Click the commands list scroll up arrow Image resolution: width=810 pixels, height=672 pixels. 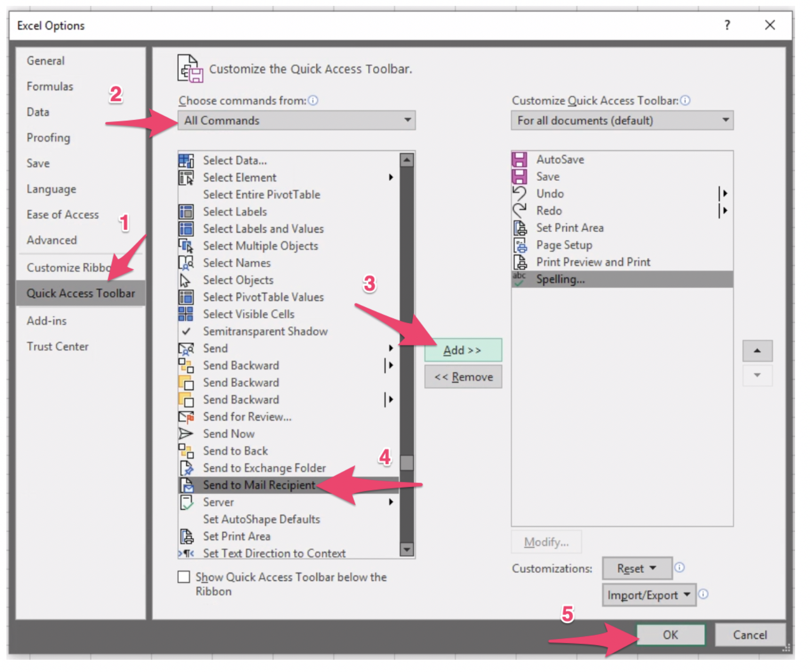(407, 160)
